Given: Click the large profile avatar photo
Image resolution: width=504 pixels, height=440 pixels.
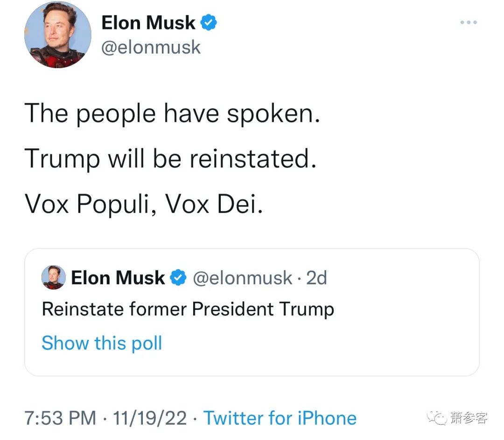Looking at the screenshot, I should 58,35.
